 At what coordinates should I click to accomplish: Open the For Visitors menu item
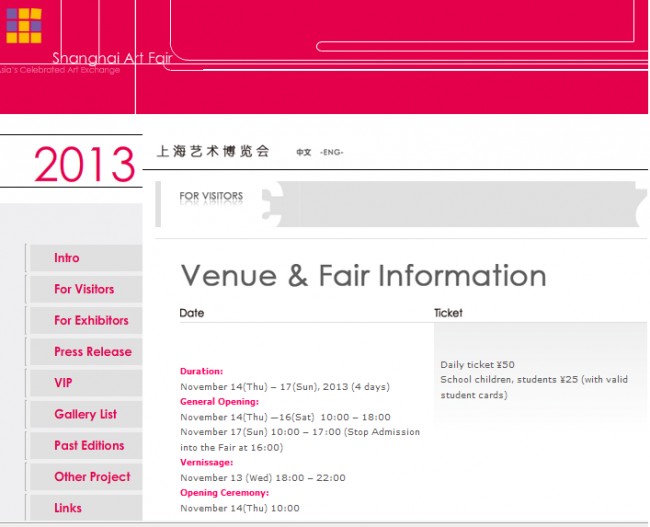point(84,289)
